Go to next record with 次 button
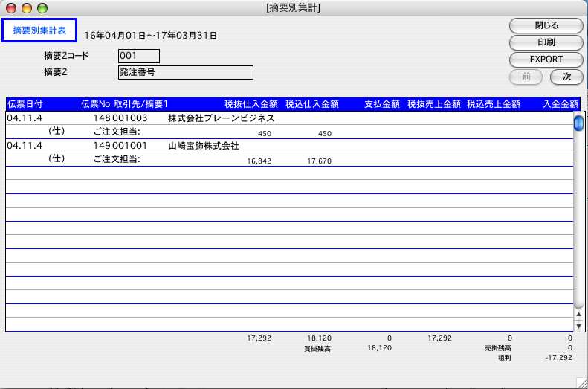The width and height of the screenshot is (588, 389). 566,76
